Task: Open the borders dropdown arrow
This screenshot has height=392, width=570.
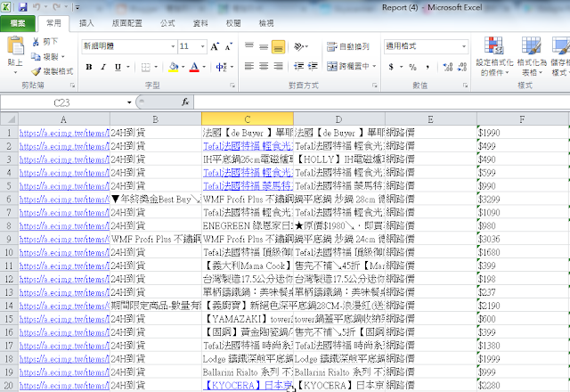Action: point(156,67)
